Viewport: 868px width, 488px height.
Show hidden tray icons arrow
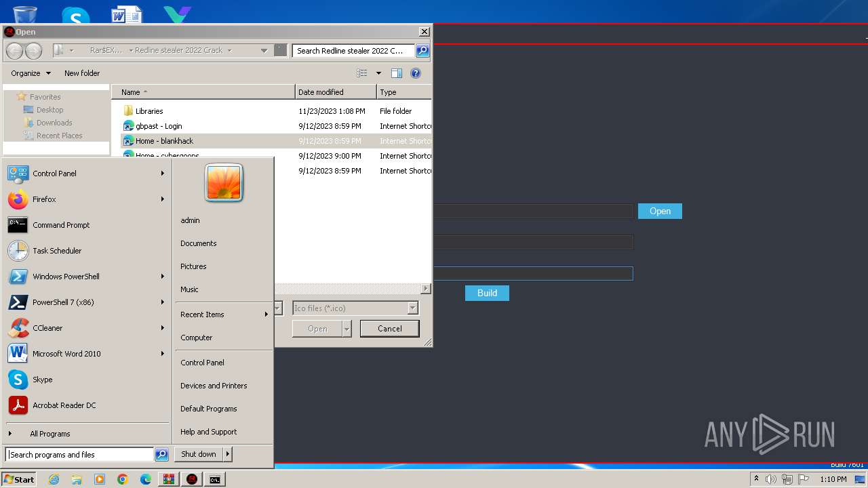[x=756, y=479]
